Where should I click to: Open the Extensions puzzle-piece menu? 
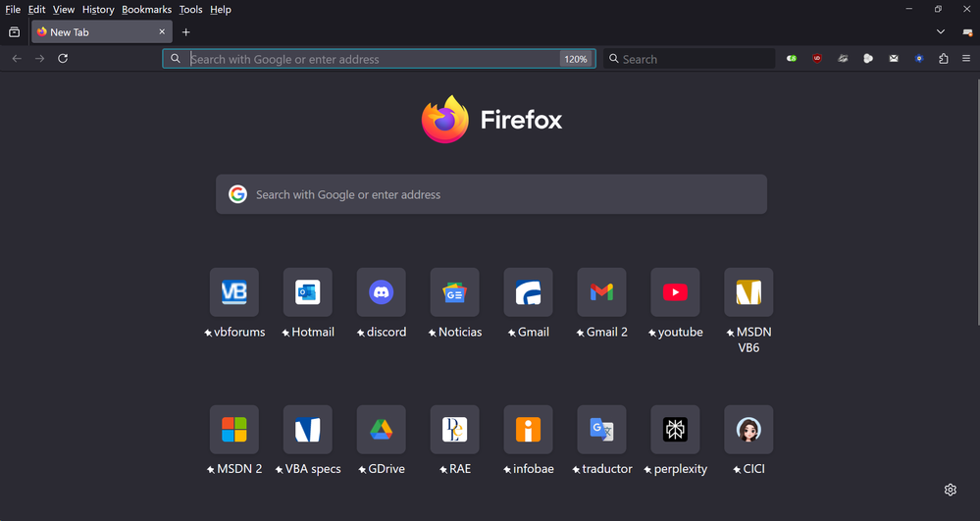coord(944,59)
